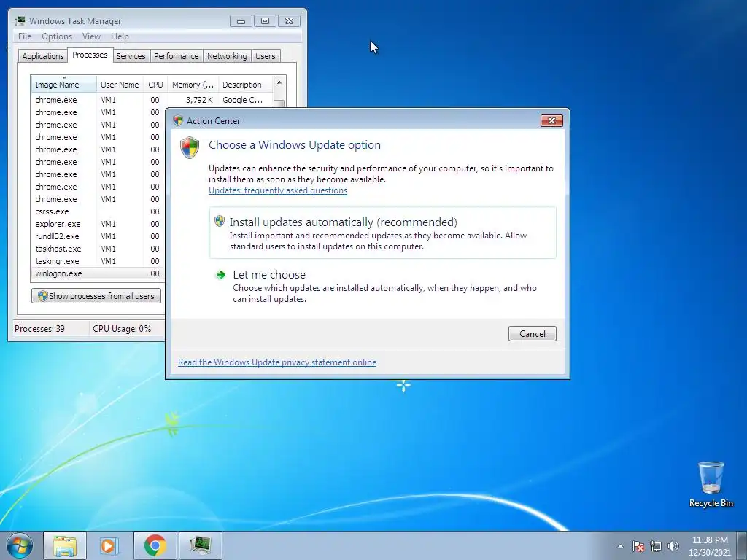Select the rundll32.exe process row
The height and width of the screenshot is (560, 747).
click(98, 236)
